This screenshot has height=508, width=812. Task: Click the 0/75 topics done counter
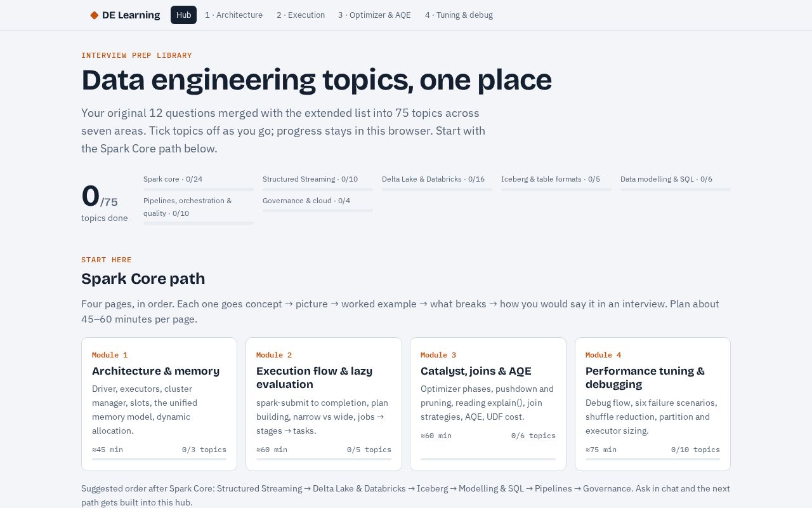point(105,203)
